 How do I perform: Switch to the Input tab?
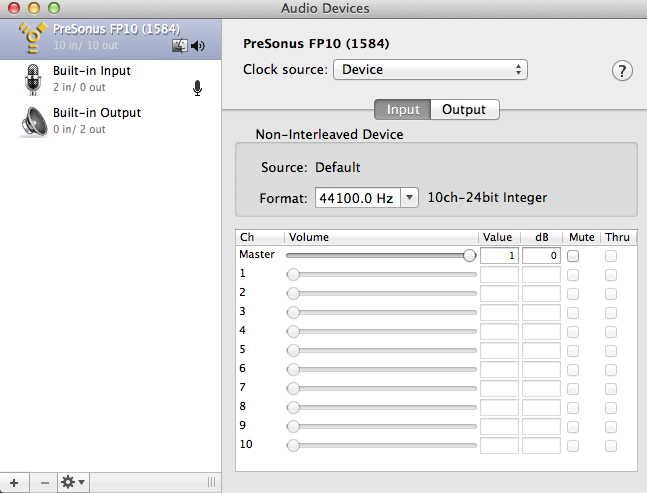[403, 109]
